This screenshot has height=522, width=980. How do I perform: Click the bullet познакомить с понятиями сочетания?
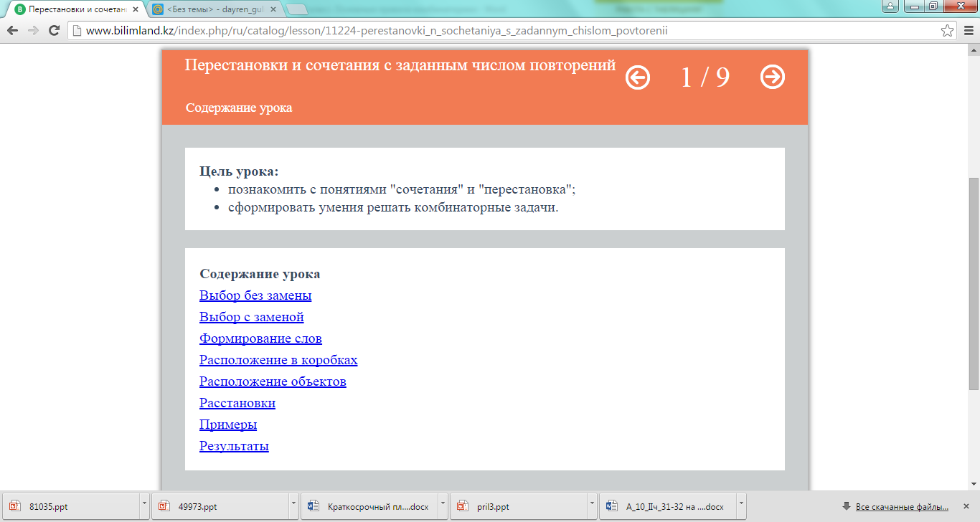pyautogui.click(x=402, y=189)
